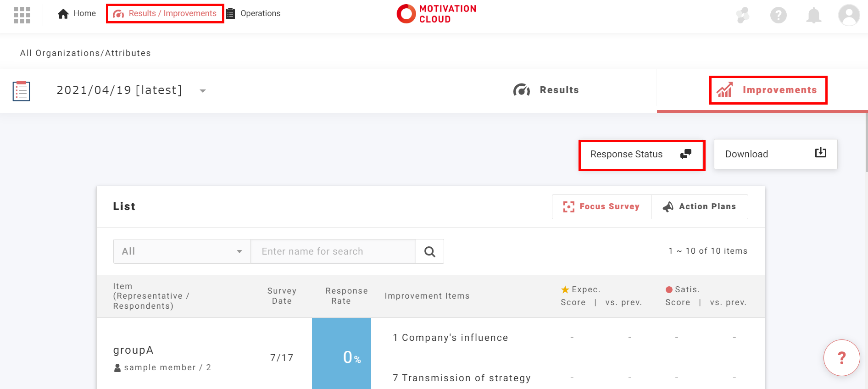This screenshot has height=389, width=868.
Task: Go to Home menu item
Action: point(77,14)
